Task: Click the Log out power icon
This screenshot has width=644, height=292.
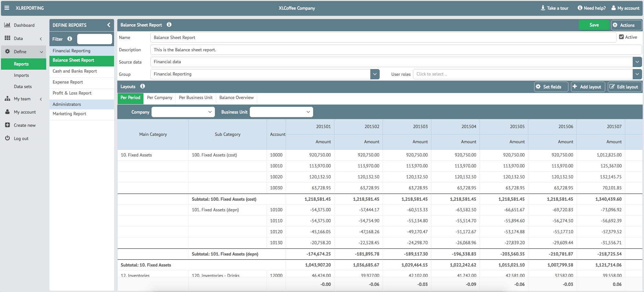Action: click(7, 138)
